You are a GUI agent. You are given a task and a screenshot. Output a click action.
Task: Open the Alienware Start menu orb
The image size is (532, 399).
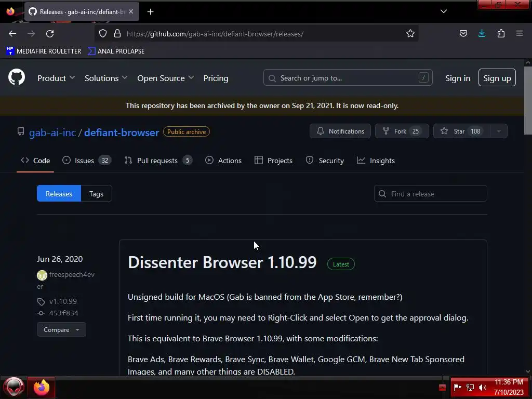point(14,387)
